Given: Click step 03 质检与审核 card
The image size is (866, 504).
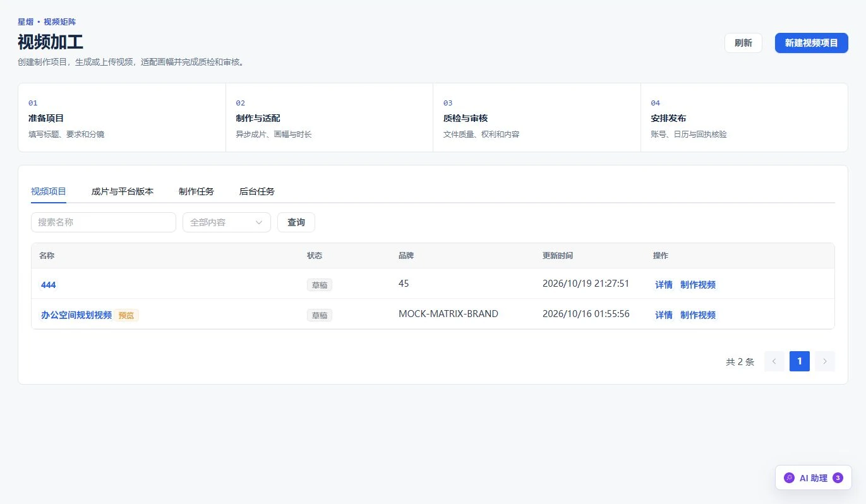Looking at the screenshot, I should tap(537, 117).
